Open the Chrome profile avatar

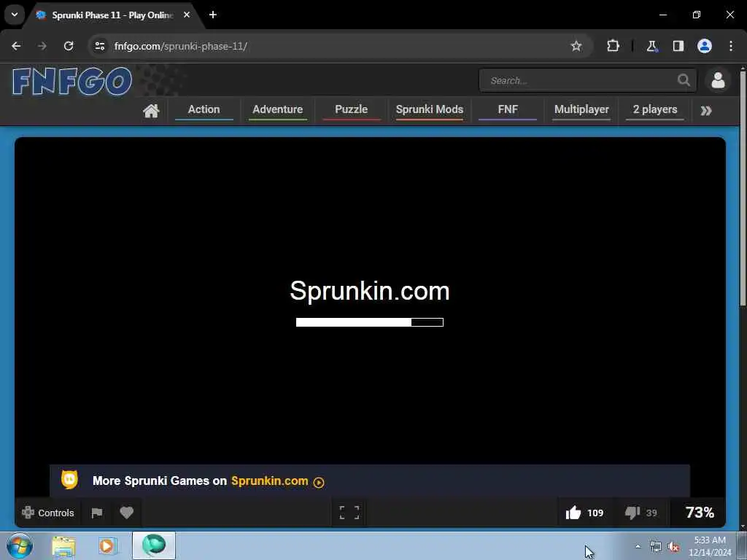705,46
